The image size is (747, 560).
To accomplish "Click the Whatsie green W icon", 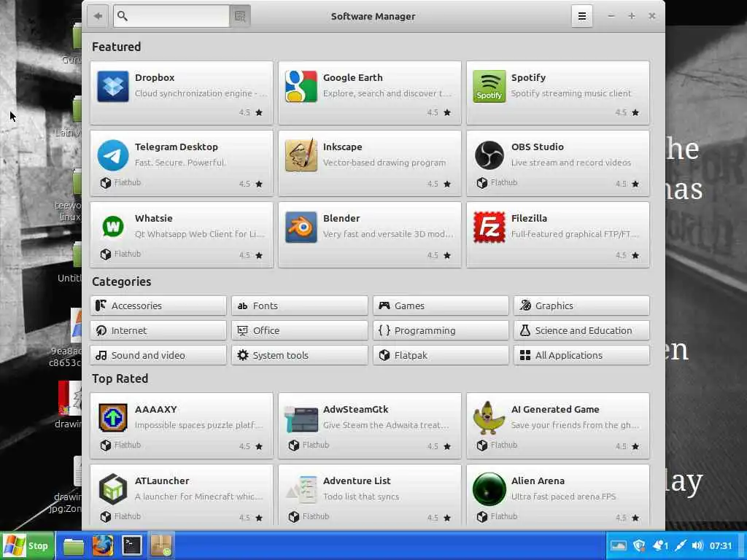I will coord(113,227).
